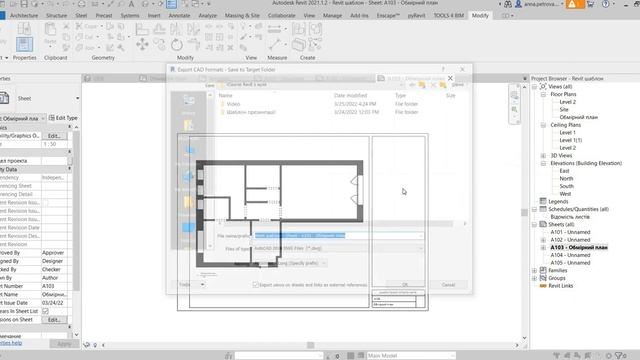Viewport: 640px width, 360px height.
Task: Click the Align tool in Modify panel
Action: (142, 29)
